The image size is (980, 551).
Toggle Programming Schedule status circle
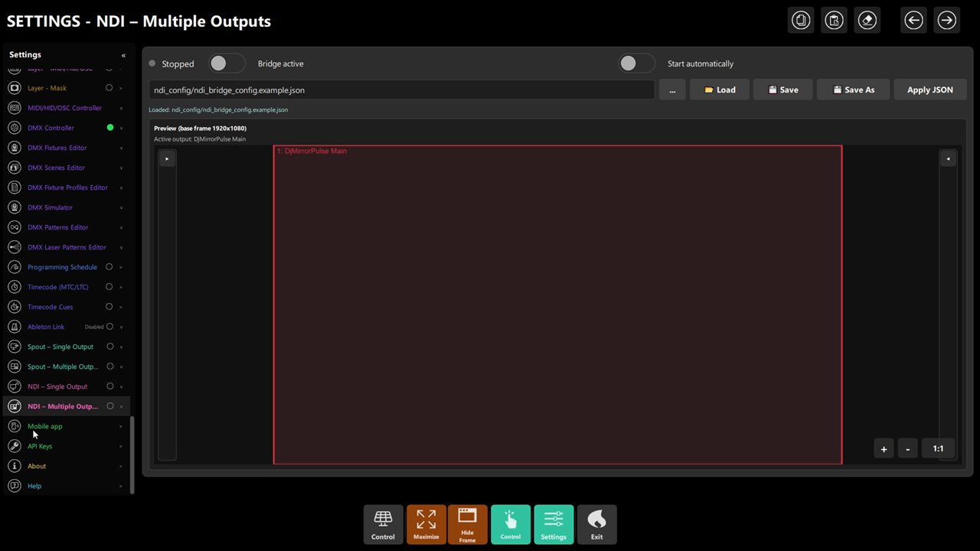coord(109,267)
